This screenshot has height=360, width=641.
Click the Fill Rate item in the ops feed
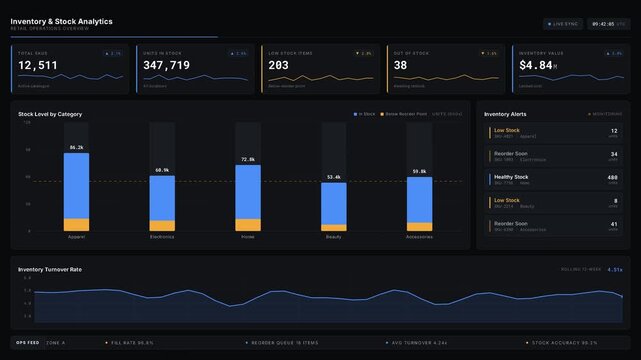[130, 343]
